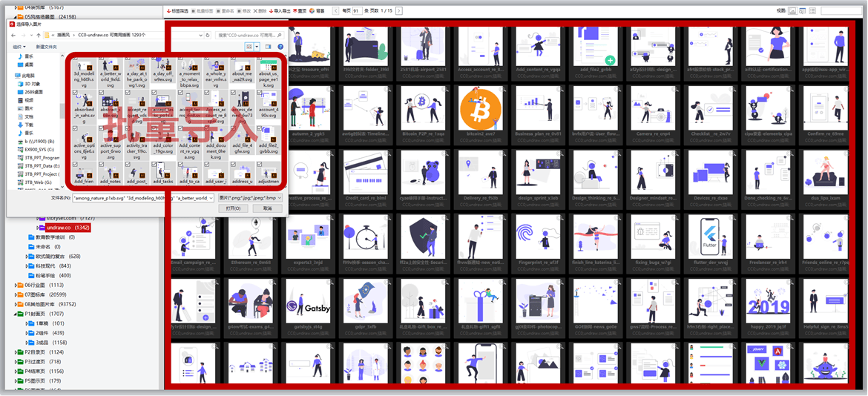Go to previous page of thumbnails
The height and width of the screenshot is (396, 868).
pos(336,11)
